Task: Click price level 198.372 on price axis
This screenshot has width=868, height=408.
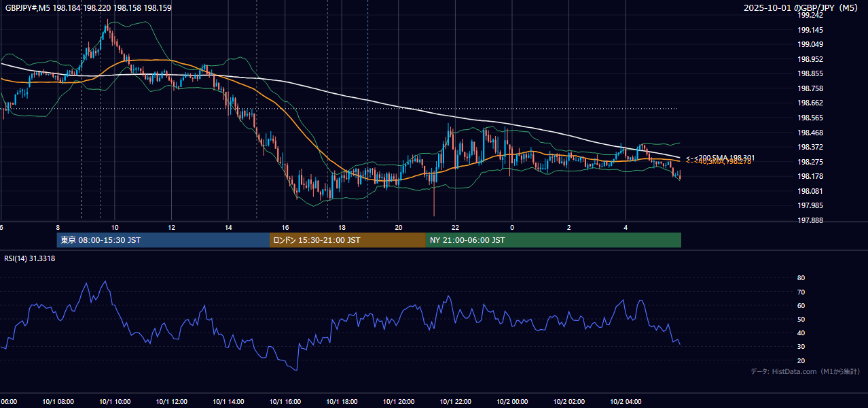Action: (x=810, y=147)
